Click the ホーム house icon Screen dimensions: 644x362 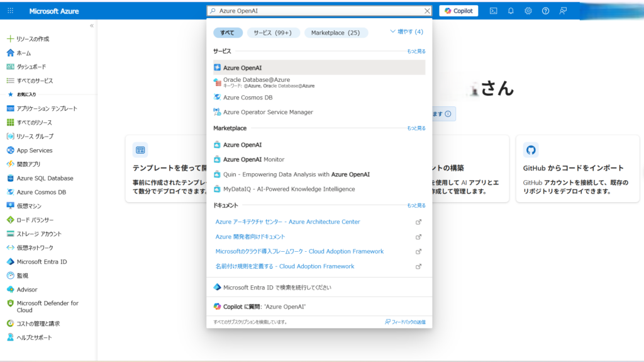[x=10, y=53]
